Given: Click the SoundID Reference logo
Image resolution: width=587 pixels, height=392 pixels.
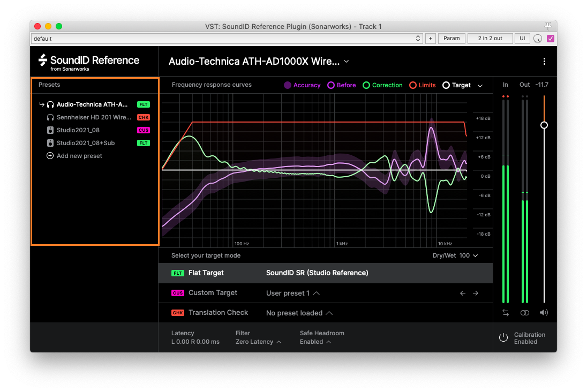Looking at the screenshot, I should [x=89, y=62].
